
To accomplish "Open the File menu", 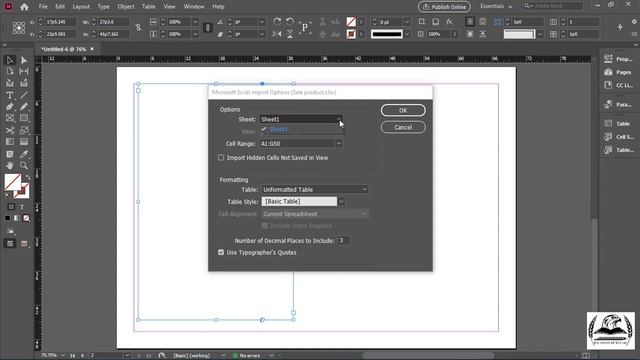I will click(x=43, y=7).
